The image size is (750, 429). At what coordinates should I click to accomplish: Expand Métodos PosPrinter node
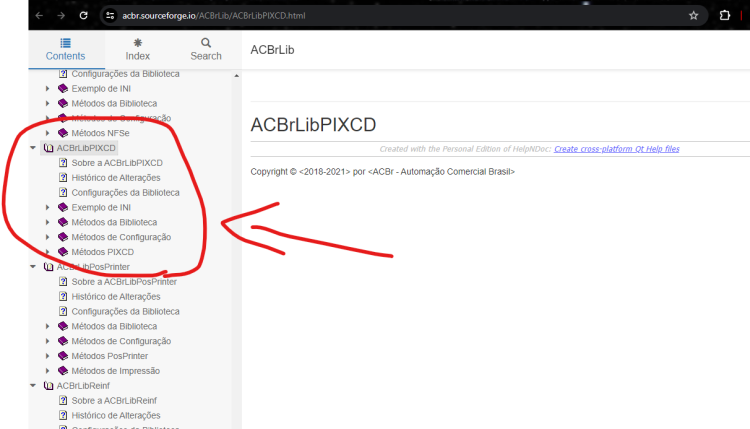(47, 356)
